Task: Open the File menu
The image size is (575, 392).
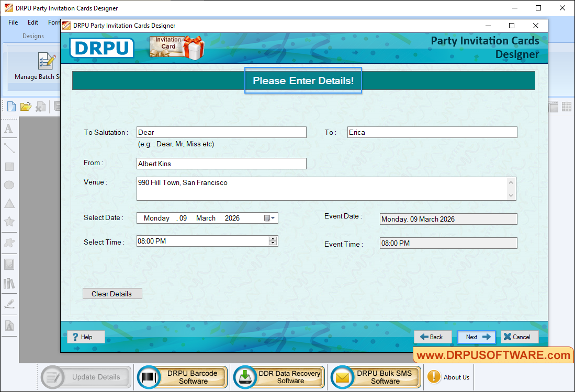Action: pos(13,22)
